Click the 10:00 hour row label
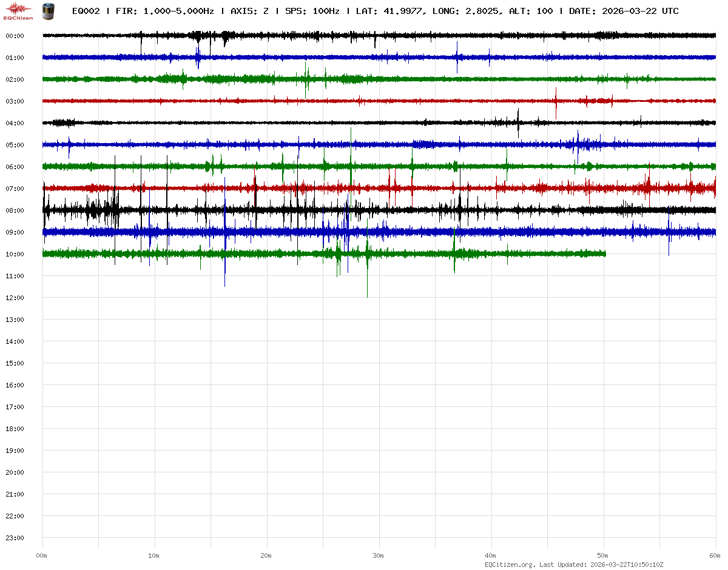This screenshot has width=728, height=570. coord(15,254)
